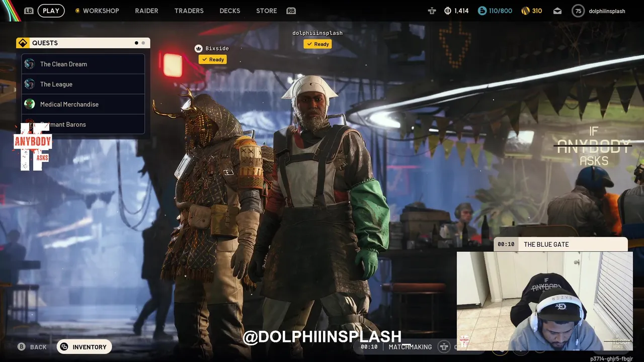Click THE BLUE GATE map banner
This screenshot has width=644, height=362.
point(560,244)
